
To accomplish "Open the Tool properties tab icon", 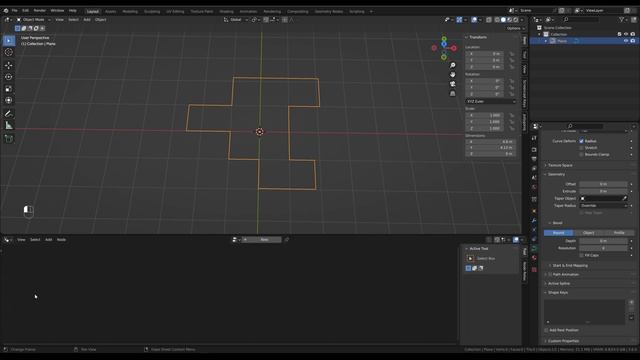I will [x=534, y=138].
